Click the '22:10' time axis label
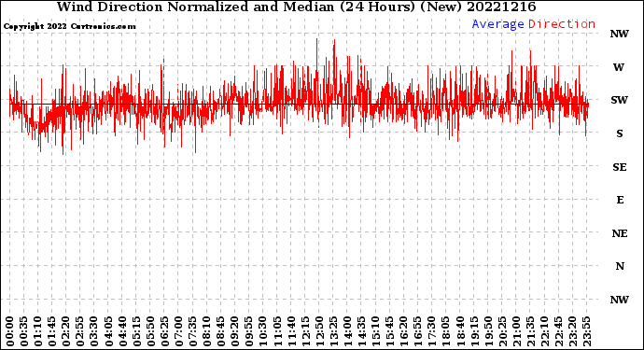 click(x=544, y=331)
